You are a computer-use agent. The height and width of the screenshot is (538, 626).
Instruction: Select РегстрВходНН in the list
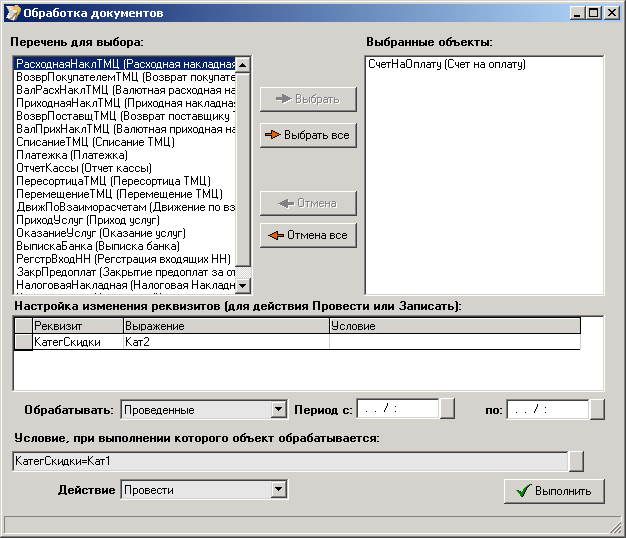pyautogui.click(x=125, y=259)
